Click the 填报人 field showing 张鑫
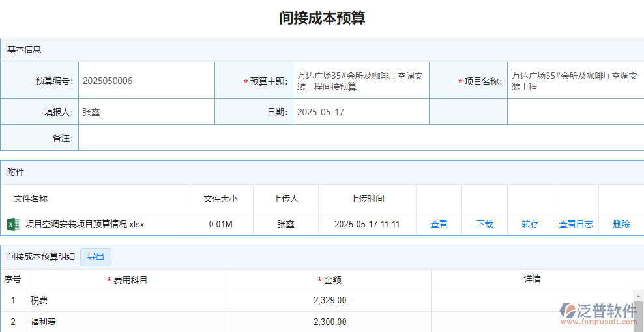The image size is (644, 332). (x=91, y=112)
